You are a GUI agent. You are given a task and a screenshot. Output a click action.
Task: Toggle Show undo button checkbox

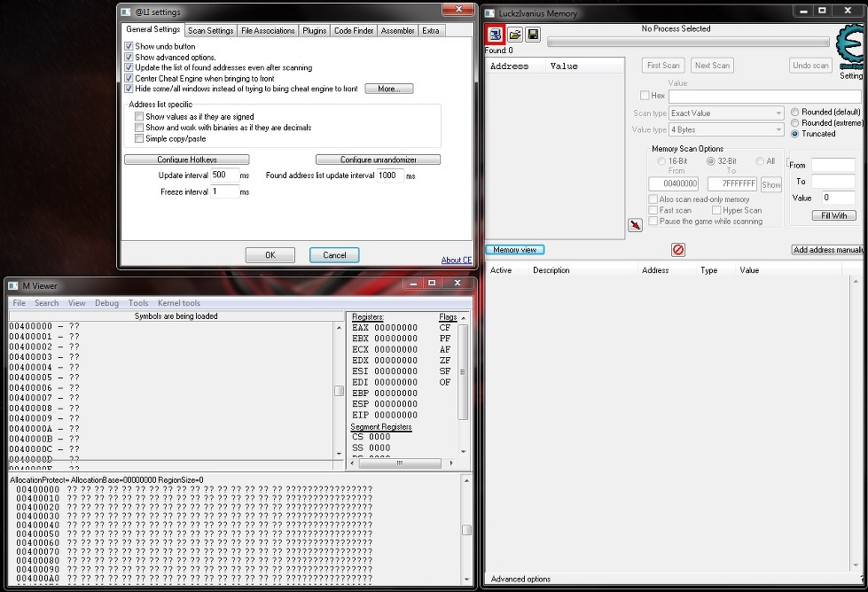pos(129,46)
